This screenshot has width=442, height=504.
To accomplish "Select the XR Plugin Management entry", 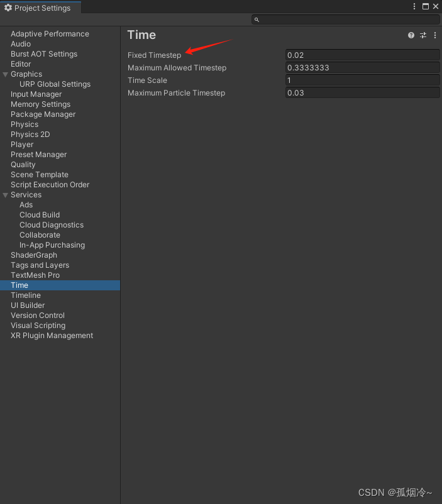I will [x=52, y=335].
